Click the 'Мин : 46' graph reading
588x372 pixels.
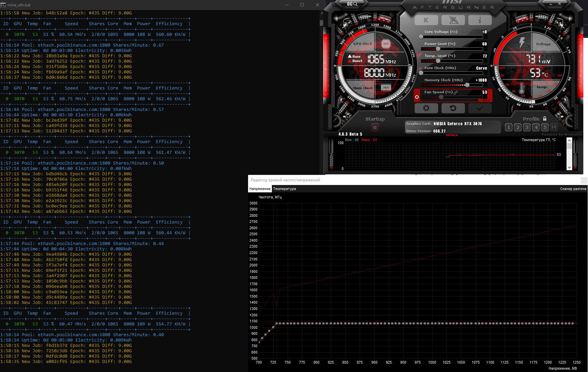tap(352, 140)
